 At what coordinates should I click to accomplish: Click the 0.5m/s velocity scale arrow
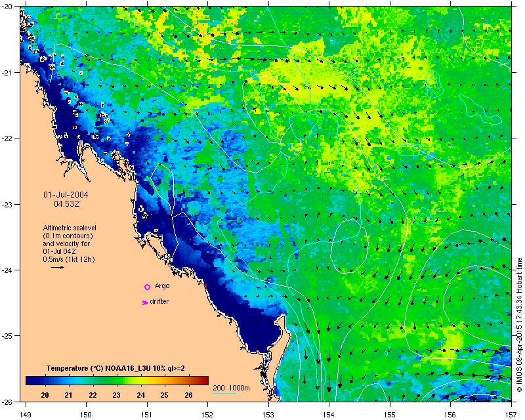pyautogui.click(x=58, y=267)
